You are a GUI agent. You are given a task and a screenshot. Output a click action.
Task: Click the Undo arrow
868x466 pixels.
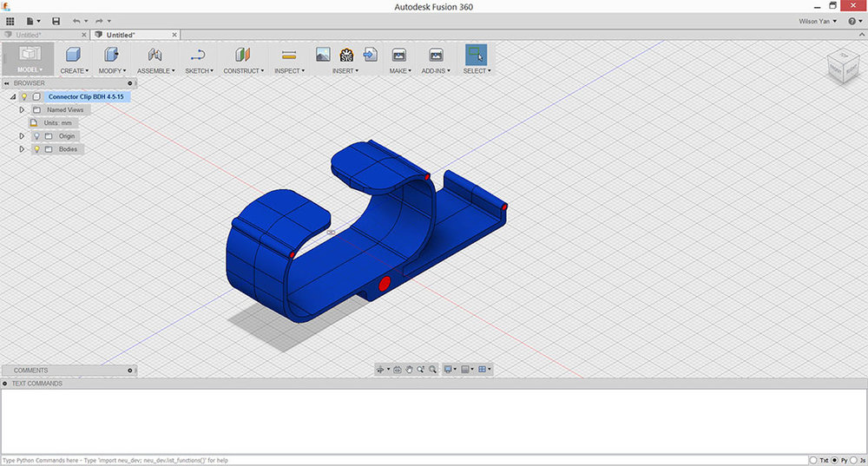click(x=77, y=21)
